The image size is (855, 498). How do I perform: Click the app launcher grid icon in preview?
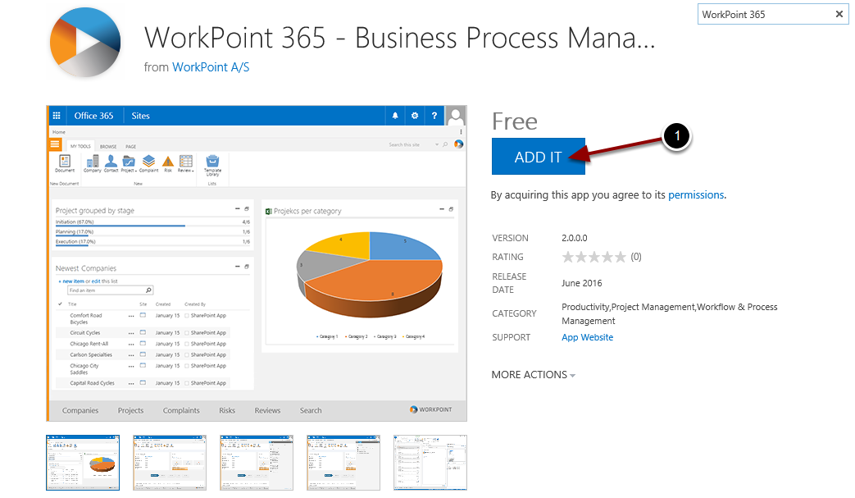click(x=56, y=116)
